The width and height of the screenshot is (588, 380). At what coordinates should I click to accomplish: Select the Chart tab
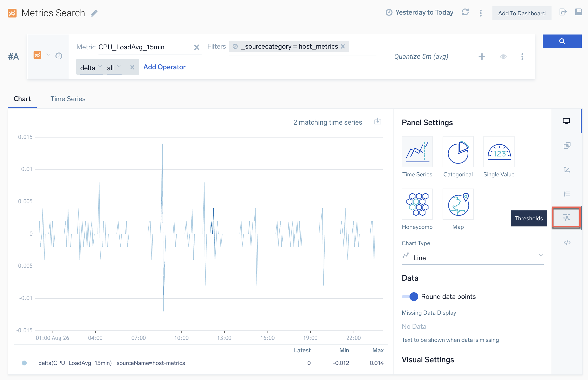[22, 99]
